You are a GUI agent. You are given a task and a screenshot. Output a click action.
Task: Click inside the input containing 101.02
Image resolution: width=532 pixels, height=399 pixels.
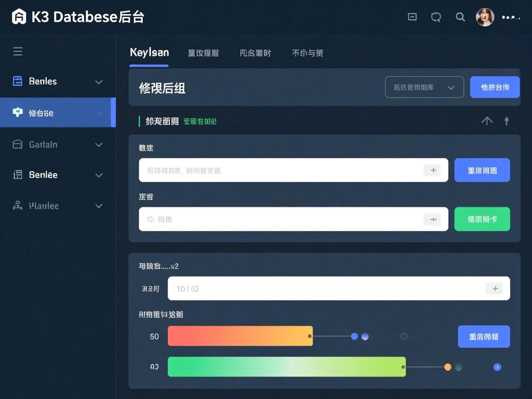click(x=323, y=288)
